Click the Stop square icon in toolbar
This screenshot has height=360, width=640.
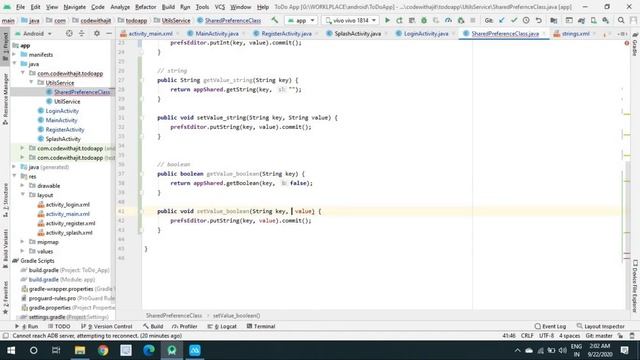(473, 20)
